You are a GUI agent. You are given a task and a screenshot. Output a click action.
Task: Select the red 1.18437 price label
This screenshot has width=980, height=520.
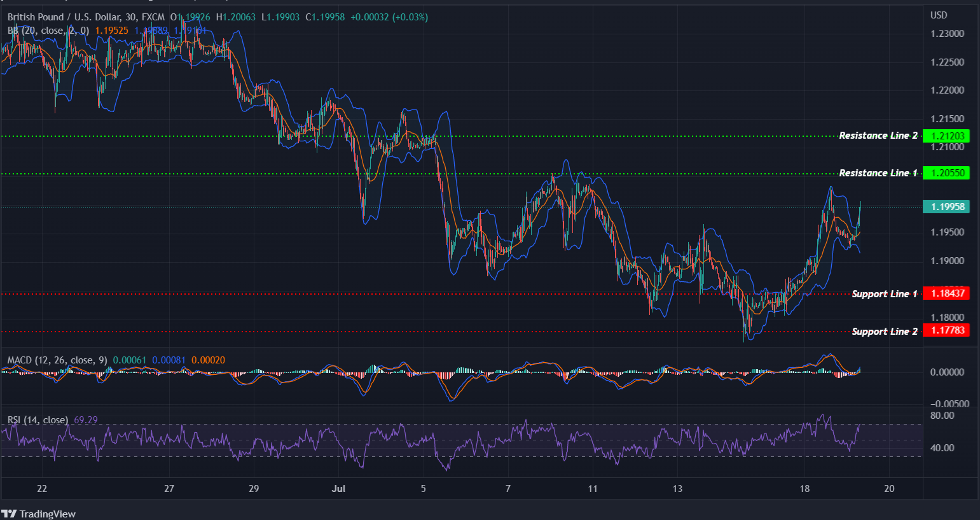point(946,293)
